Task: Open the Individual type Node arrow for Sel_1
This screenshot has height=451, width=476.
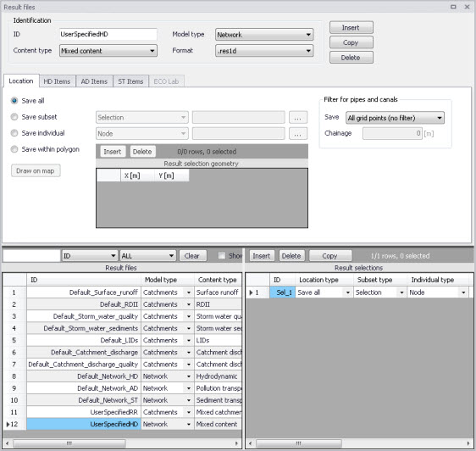Action: point(463,292)
